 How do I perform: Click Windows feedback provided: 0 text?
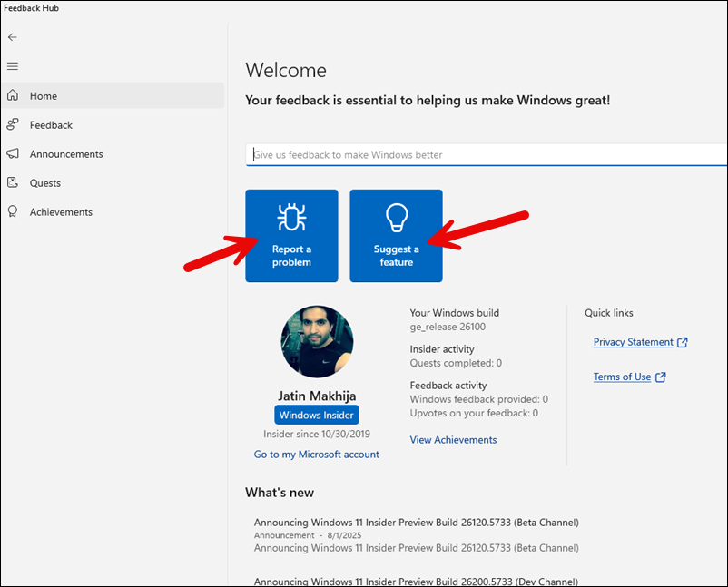478,399
